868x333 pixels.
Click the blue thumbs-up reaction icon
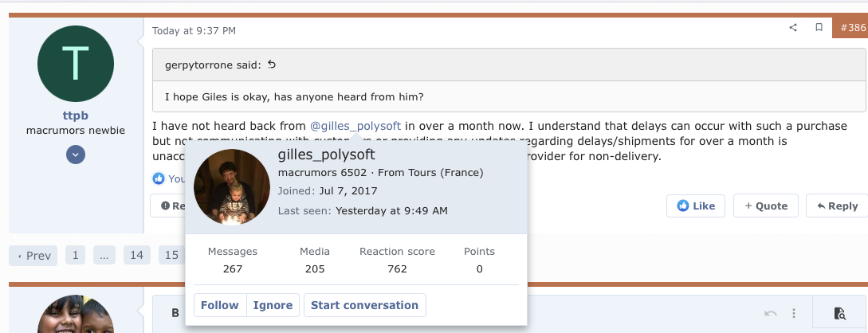click(159, 178)
